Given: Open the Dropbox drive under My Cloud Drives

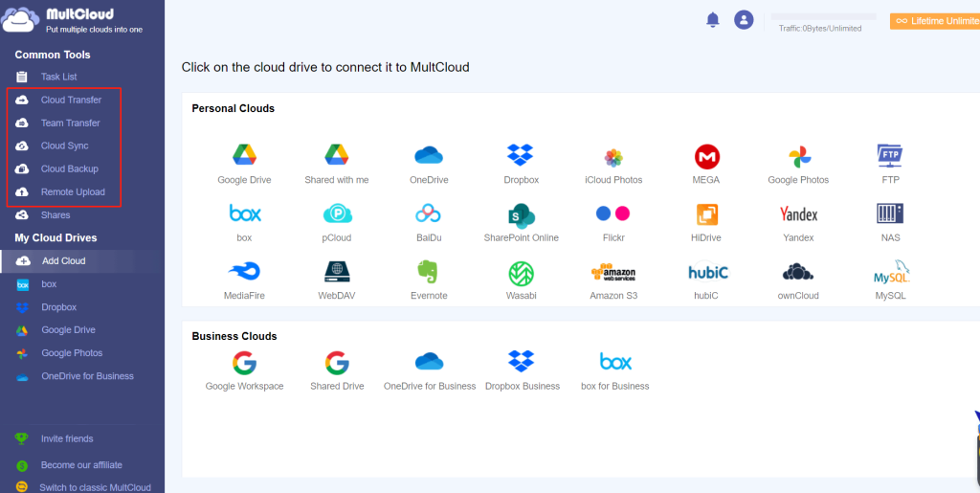Looking at the screenshot, I should [58, 307].
